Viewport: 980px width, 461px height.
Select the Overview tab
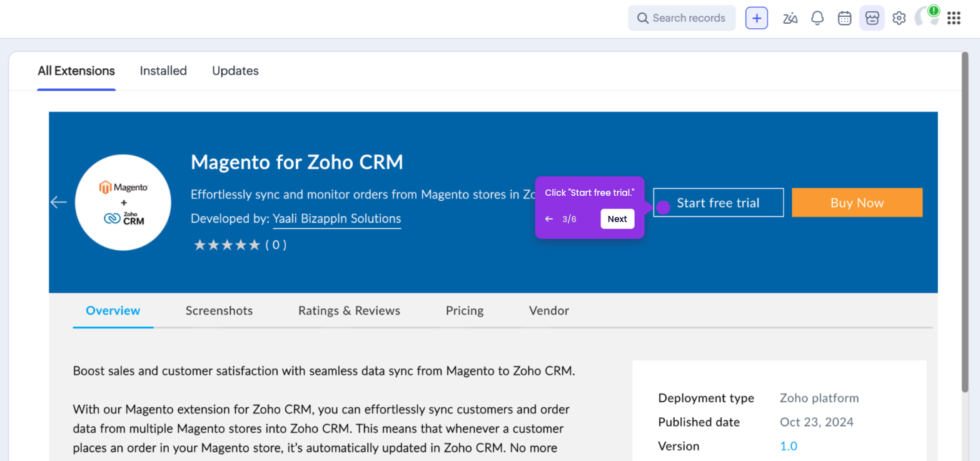point(113,310)
